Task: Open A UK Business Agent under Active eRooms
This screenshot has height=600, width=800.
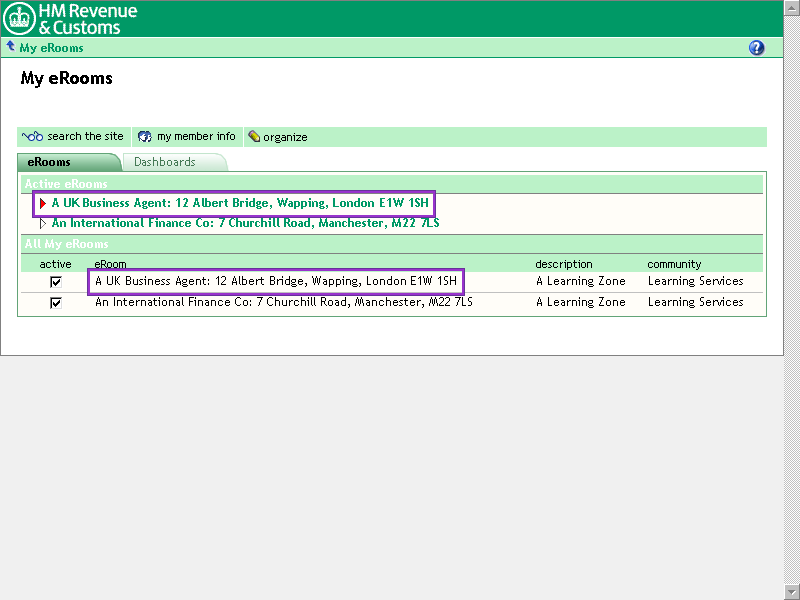Action: coord(240,203)
